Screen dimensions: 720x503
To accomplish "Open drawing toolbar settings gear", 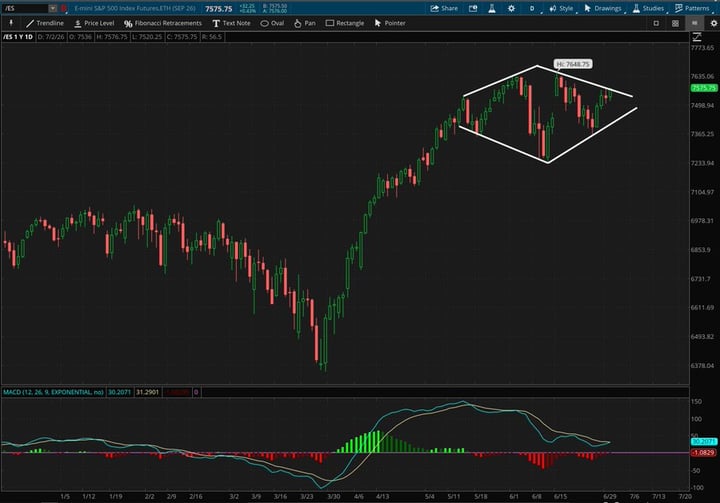I will click(x=714, y=23).
